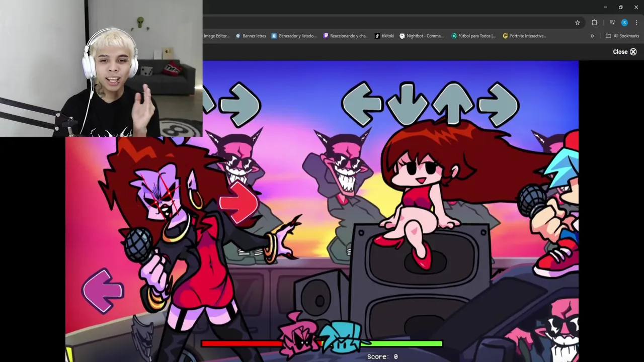Image resolution: width=644 pixels, height=362 pixels.
Task: Minimize the Chrome window
Action: click(x=605, y=7)
